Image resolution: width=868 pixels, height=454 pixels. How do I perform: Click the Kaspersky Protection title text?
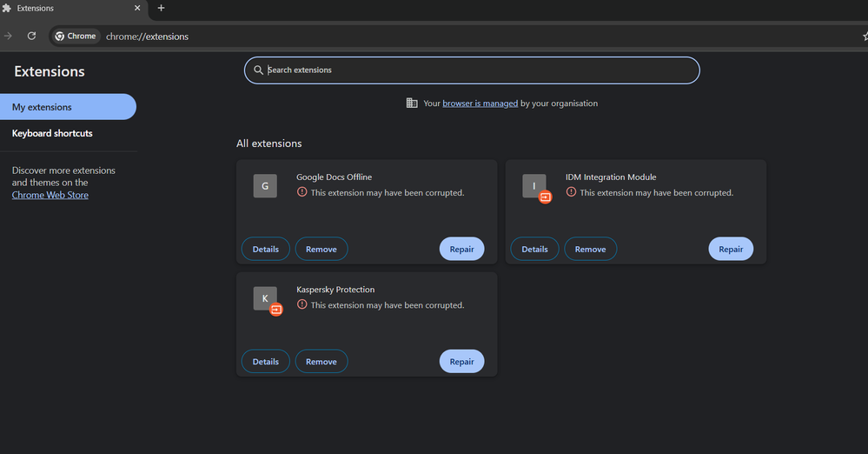click(x=335, y=290)
